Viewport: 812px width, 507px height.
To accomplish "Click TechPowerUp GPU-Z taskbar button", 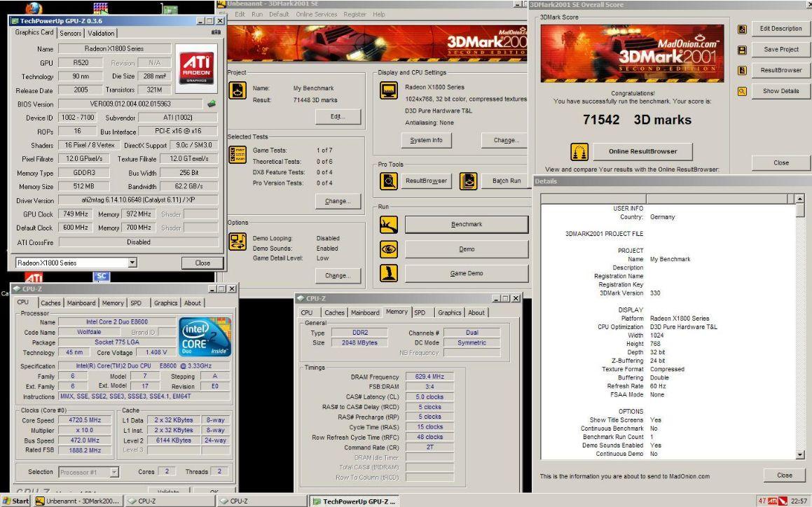I will pos(355,501).
